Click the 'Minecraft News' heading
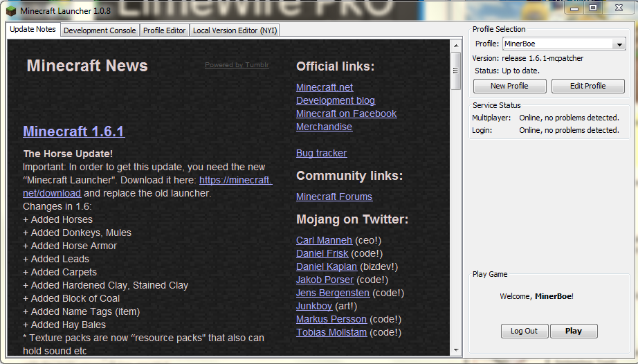 87,66
